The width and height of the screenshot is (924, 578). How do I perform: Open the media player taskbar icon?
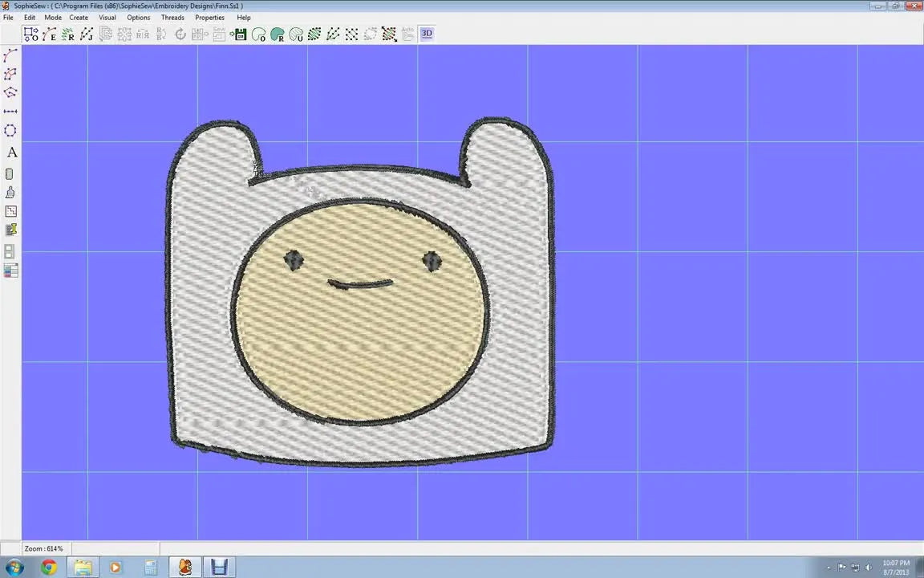pyautogui.click(x=115, y=568)
